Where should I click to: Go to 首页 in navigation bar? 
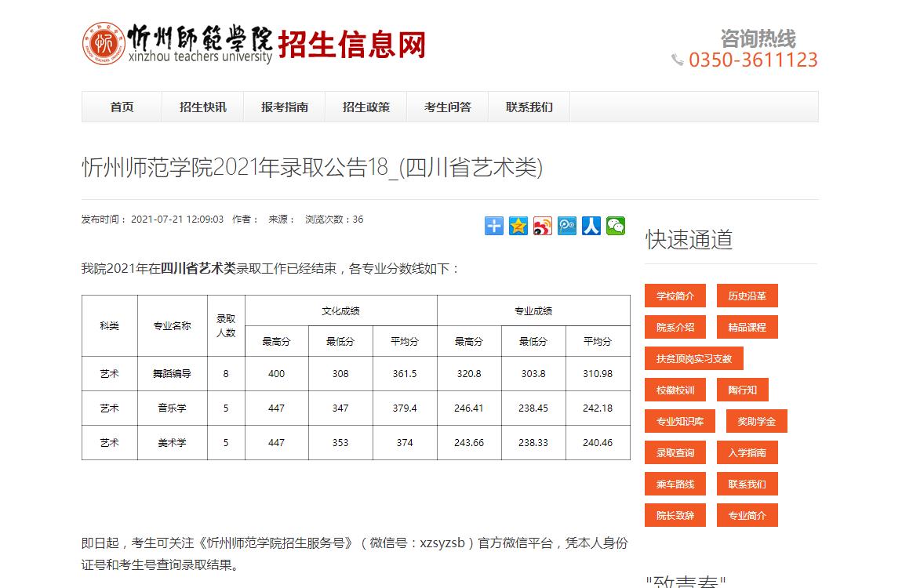[122, 107]
